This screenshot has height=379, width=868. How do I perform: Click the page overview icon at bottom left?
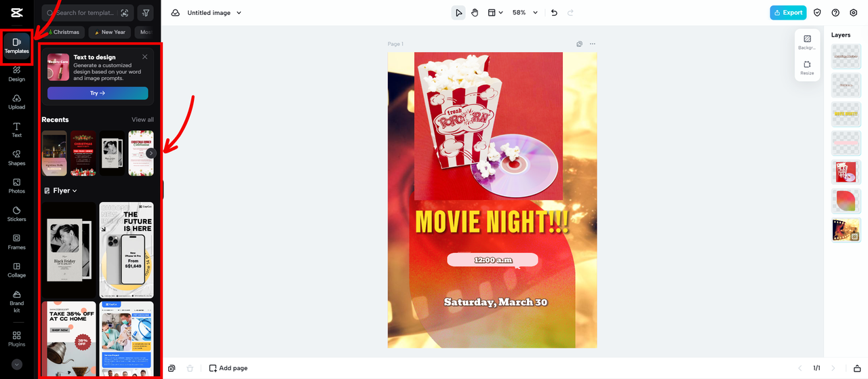(172, 368)
